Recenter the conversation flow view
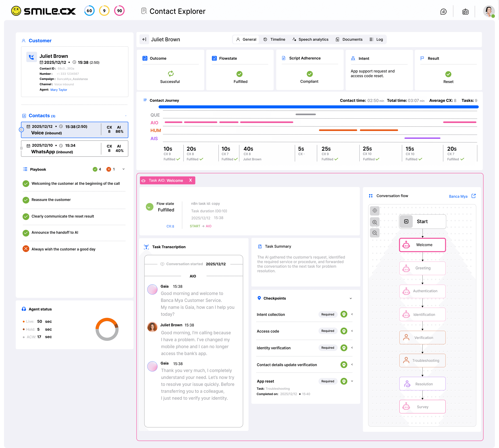This screenshot has width=499, height=448. 375,211
